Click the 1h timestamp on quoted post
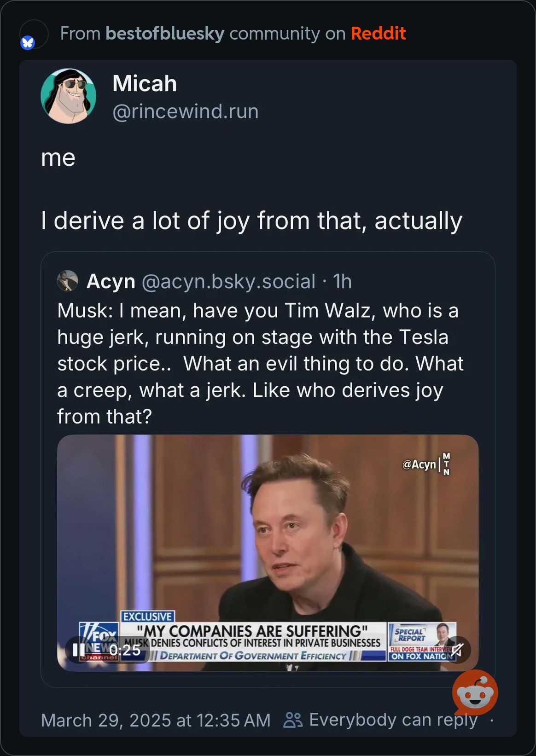The width and height of the screenshot is (536, 756). point(342,281)
